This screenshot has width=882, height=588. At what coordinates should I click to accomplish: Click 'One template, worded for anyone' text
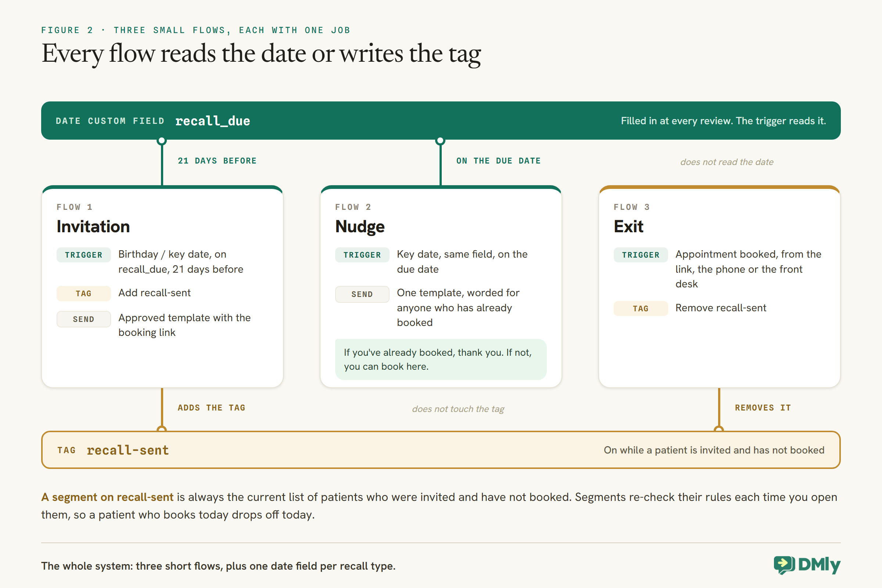click(458, 308)
